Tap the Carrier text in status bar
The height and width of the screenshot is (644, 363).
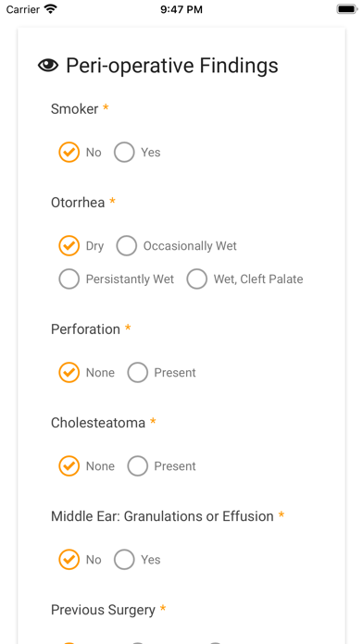tap(23, 9)
